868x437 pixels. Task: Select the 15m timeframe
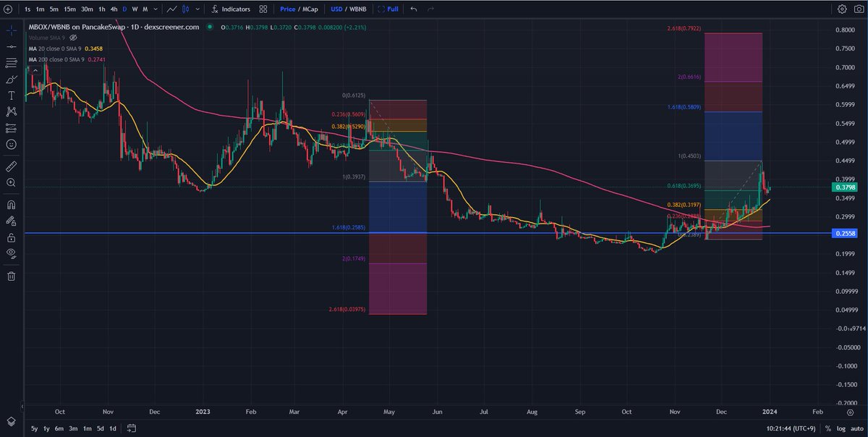click(70, 9)
